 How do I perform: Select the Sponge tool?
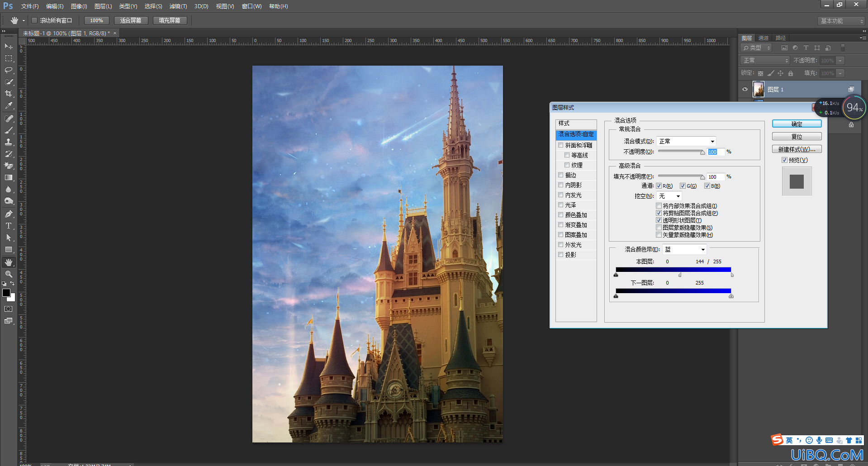tap(9, 201)
